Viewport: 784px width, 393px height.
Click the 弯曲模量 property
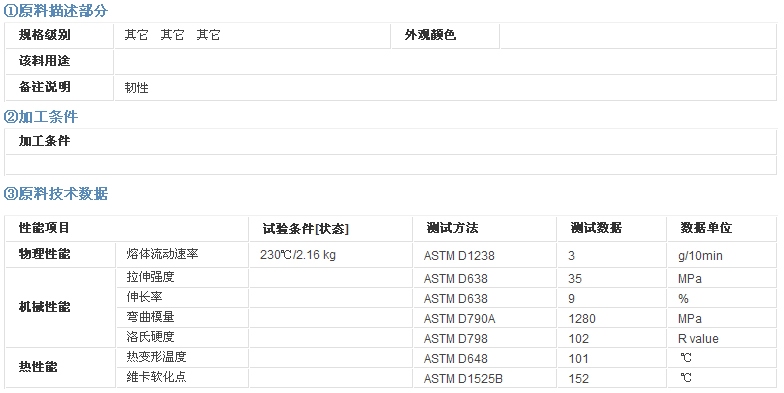point(150,316)
